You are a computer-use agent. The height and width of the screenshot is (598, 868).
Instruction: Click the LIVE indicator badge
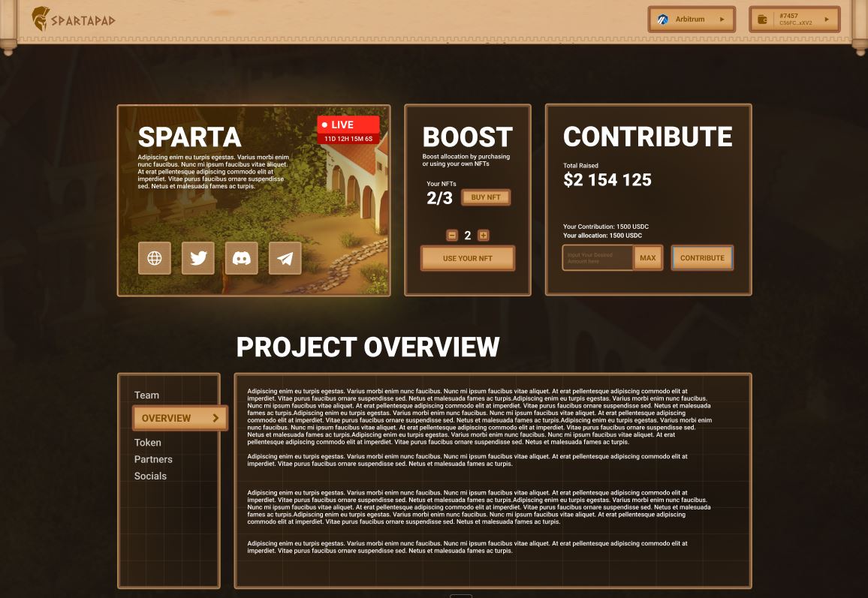[348, 125]
